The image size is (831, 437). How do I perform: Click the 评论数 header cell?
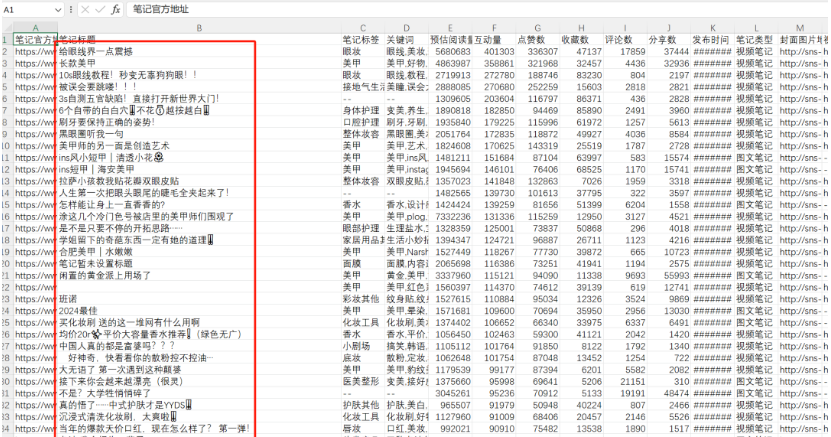click(x=625, y=40)
